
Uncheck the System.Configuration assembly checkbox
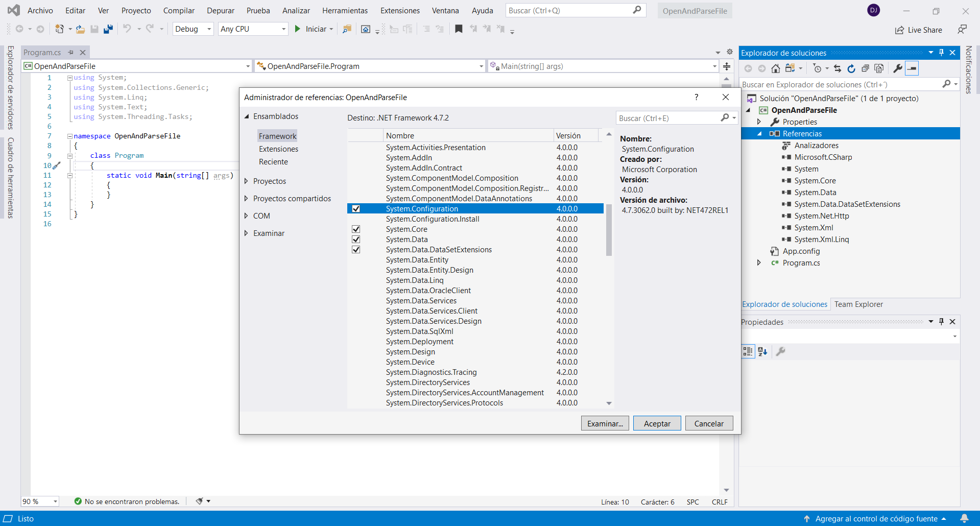[x=356, y=209]
